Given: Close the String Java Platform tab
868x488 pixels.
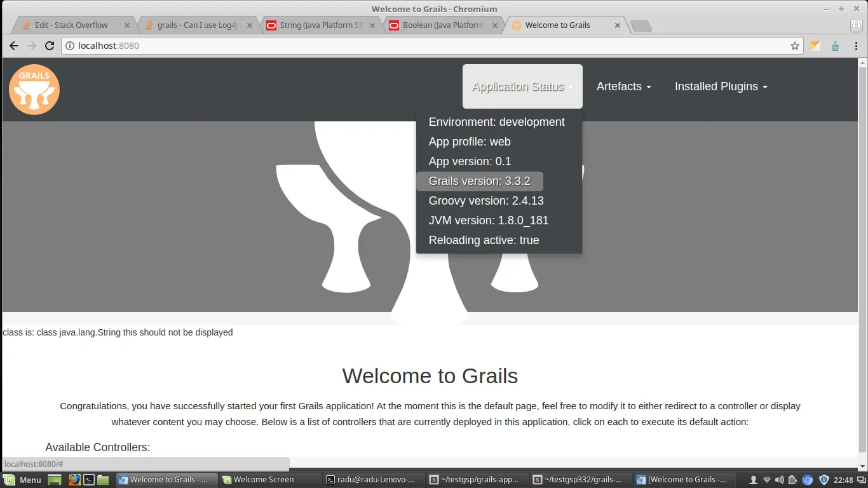Looking at the screenshot, I should [x=372, y=25].
